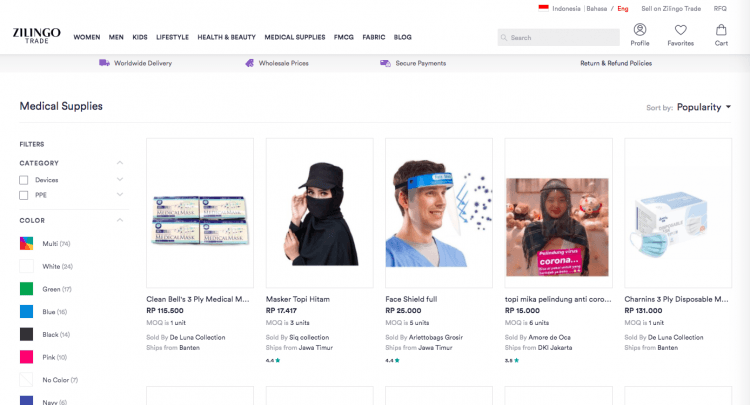The image size is (750, 405).
Task: Click the Face Shield full rating star
Action: click(397, 360)
